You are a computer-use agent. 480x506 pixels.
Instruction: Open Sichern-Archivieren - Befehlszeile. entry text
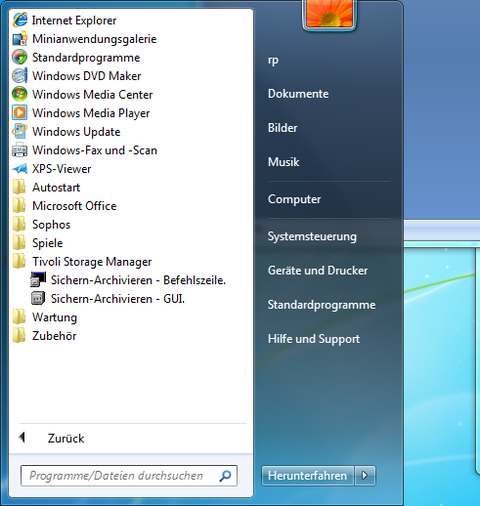[x=138, y=280]
